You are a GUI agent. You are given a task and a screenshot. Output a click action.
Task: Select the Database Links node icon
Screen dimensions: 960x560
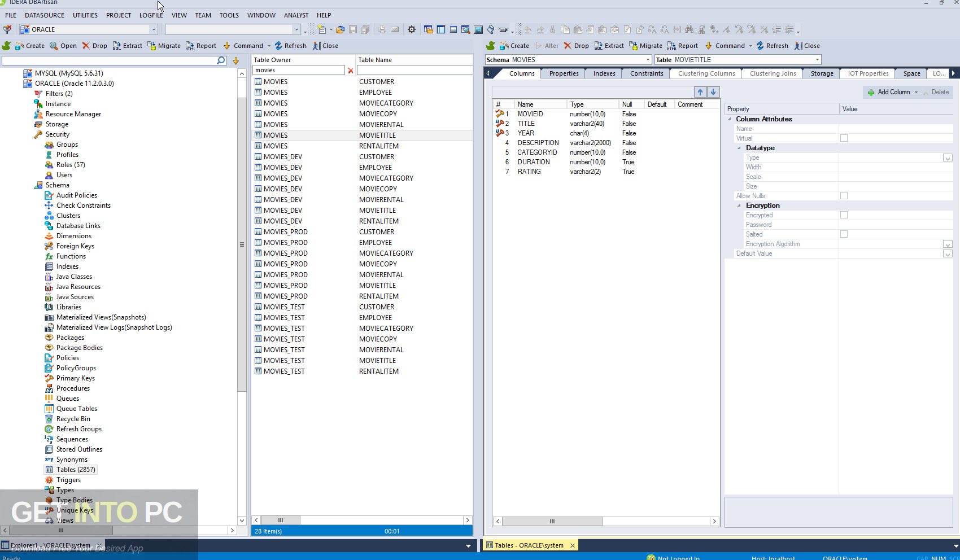[49, 226]
